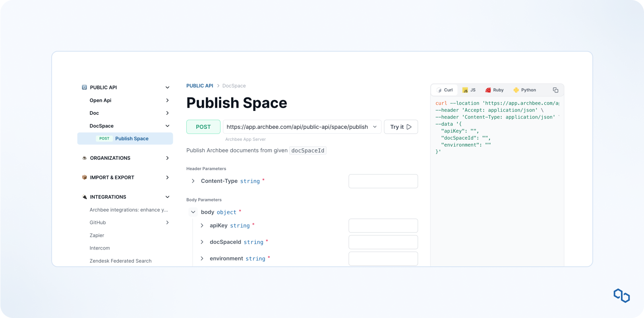Expand the Open Api item
The image size is (644, 318).
pyautogui.click(x=168, y=101)
